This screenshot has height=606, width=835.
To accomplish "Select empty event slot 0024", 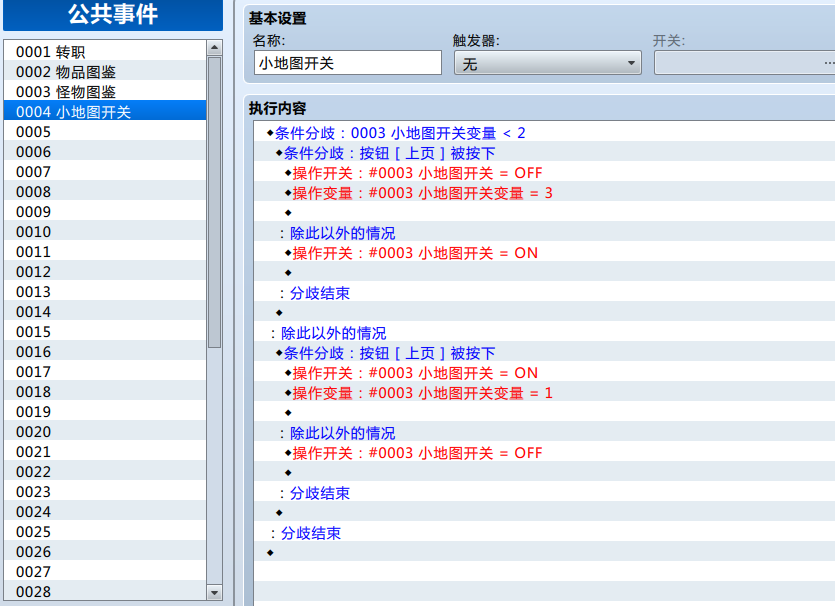I will click(105, 512).
